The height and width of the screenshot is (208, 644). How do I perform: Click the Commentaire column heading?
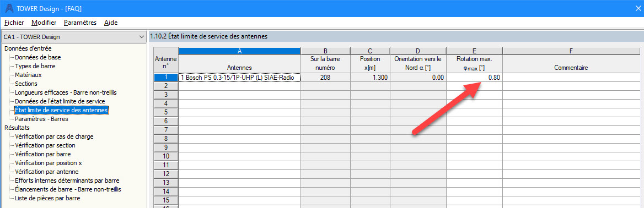(x=571, y=64)
